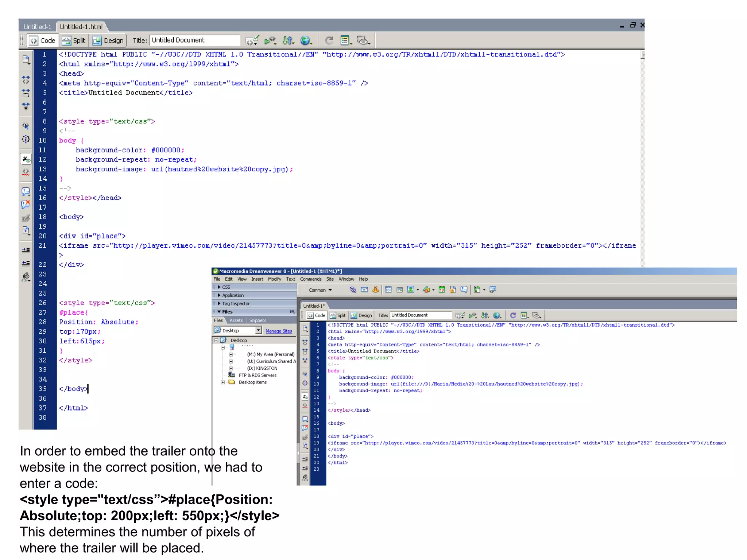Click Email Link icon in Insert bar

click(364, 290)
